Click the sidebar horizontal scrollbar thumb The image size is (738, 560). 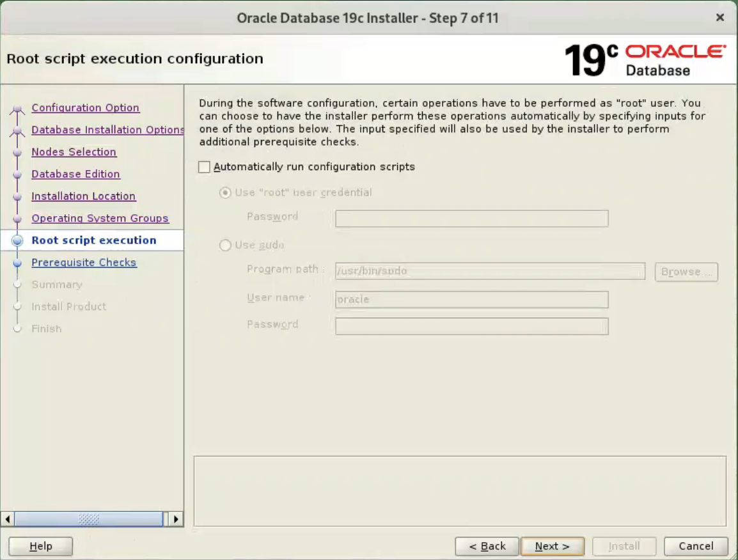pyautogui.click(x=88, y=519)
